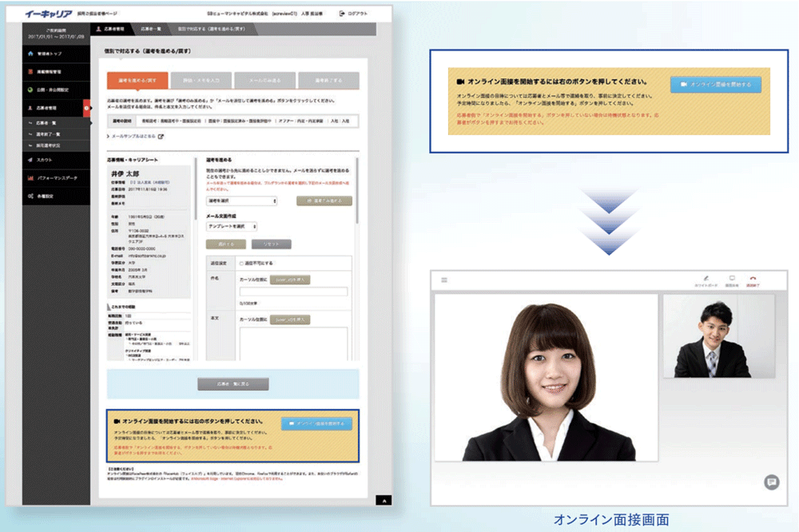
Task: Select the メールのみ送る tab
Action: [264, 81]
